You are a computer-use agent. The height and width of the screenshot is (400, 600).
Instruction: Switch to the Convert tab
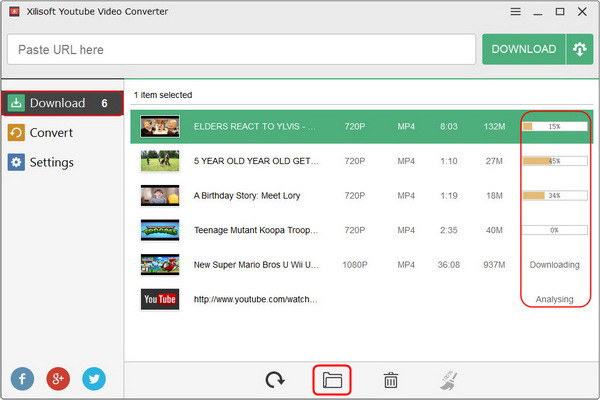[x=62, y=133]
